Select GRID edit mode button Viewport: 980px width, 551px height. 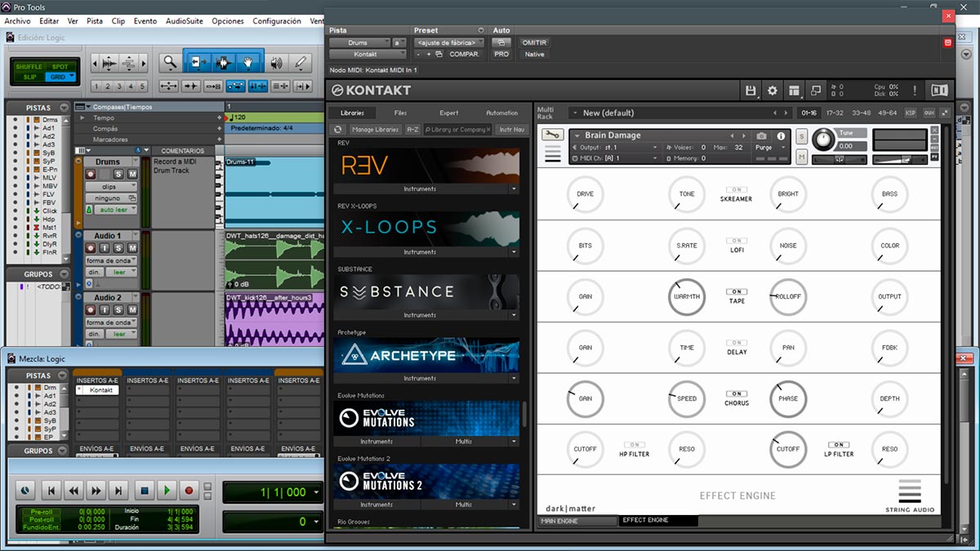pyautogui.click(x=60, y=76)
